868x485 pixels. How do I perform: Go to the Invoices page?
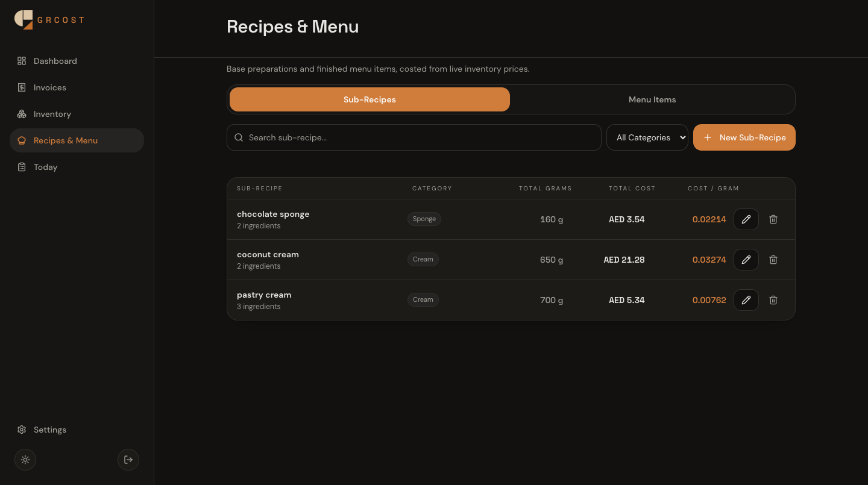click(x=77, y=87)
